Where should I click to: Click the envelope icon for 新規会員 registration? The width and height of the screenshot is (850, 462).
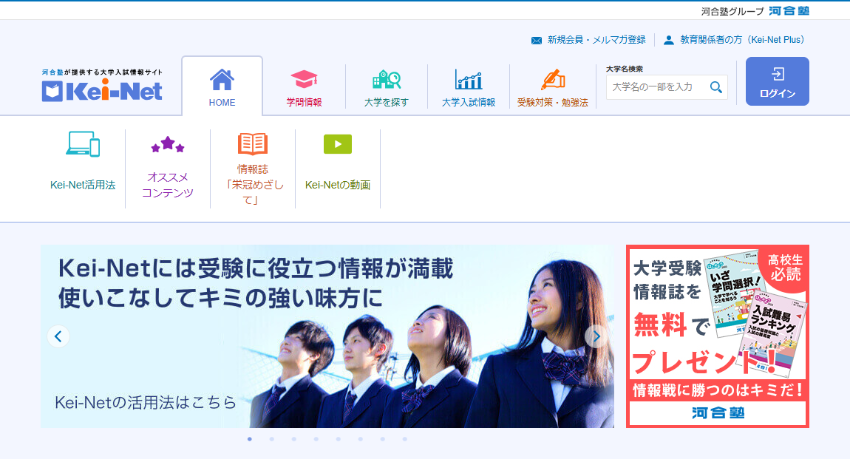536,40
